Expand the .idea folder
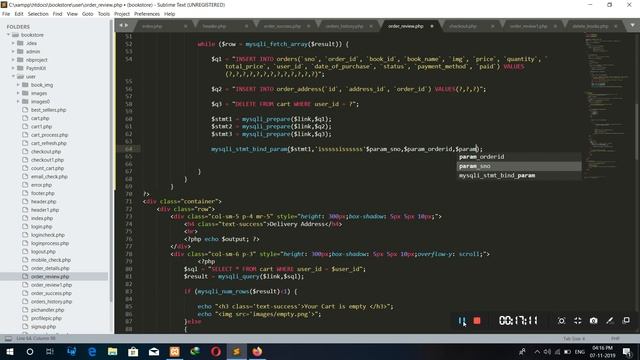 [13, 43]
